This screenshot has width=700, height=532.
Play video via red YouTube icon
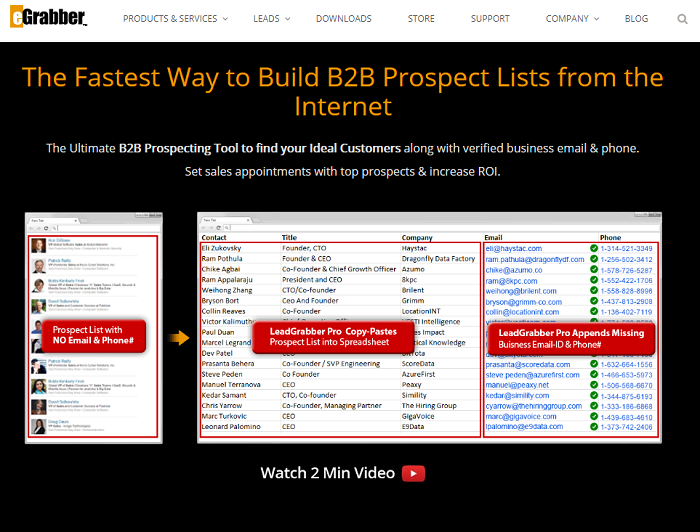413,474
